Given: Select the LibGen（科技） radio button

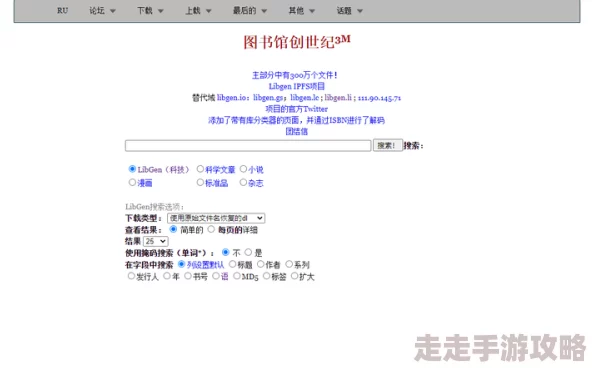Looking at the screenshot, I should pyautogui.click(x=132, y=169).
